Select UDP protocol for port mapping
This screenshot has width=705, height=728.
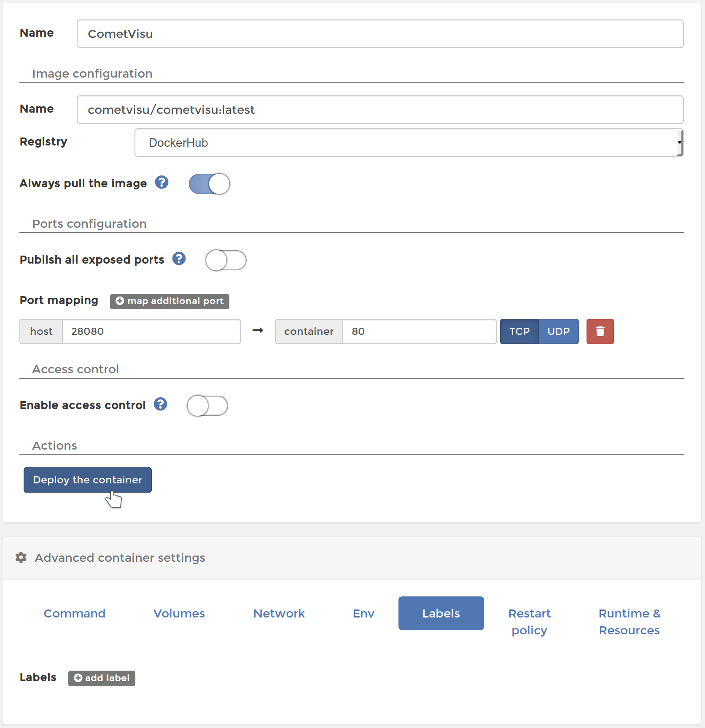tap(559, 332)
